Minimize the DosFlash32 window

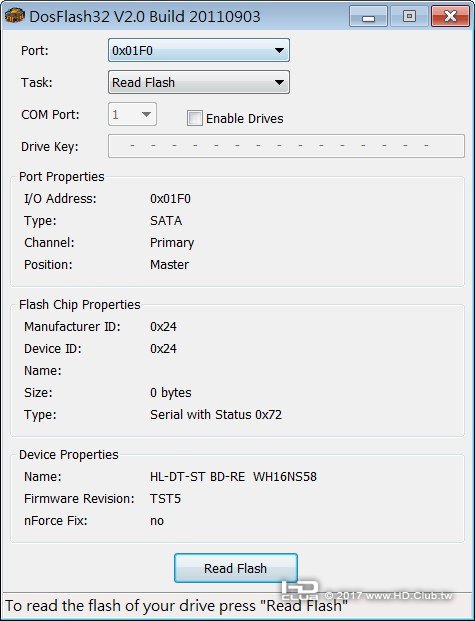click(368, 16)
